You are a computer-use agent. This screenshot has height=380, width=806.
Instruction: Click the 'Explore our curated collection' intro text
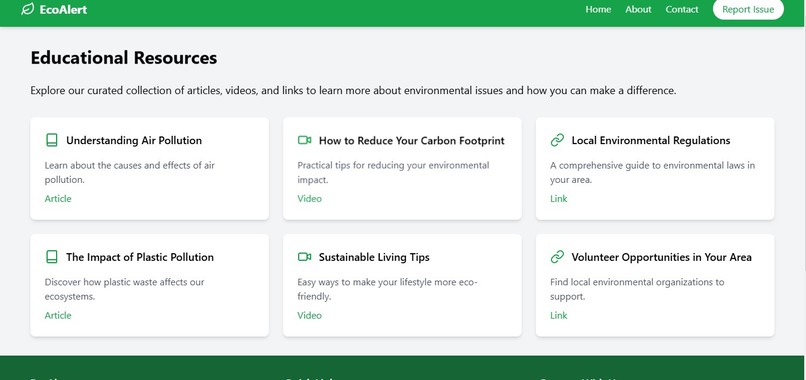point(353,91)
